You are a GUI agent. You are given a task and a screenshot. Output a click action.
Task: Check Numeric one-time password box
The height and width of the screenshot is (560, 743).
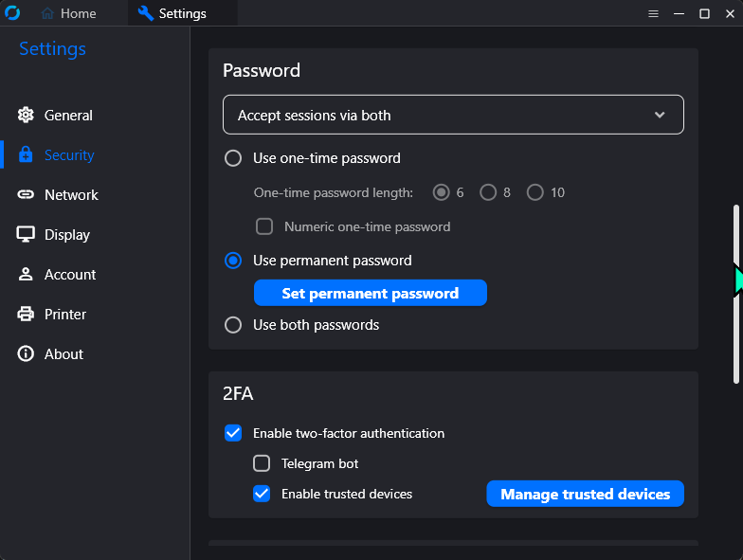coord(264,226)
